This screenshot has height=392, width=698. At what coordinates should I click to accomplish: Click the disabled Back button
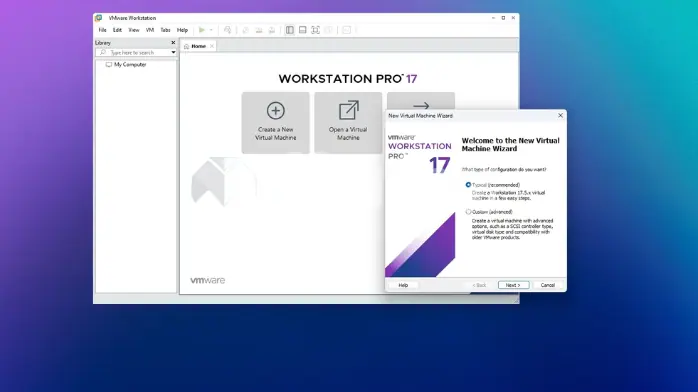point(479,285)
